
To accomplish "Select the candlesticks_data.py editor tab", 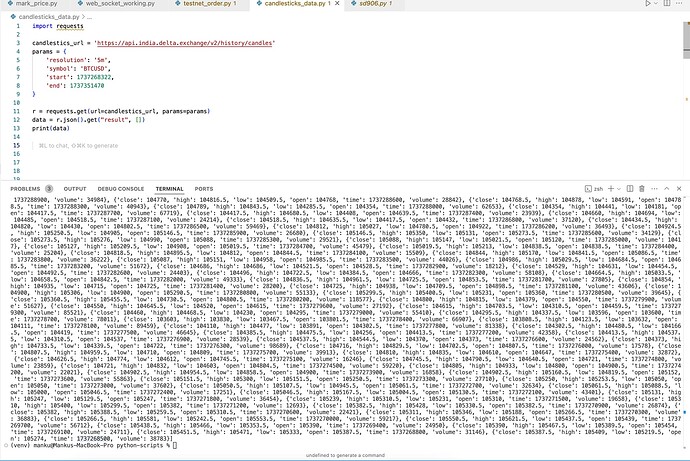I will coord(294,3).
